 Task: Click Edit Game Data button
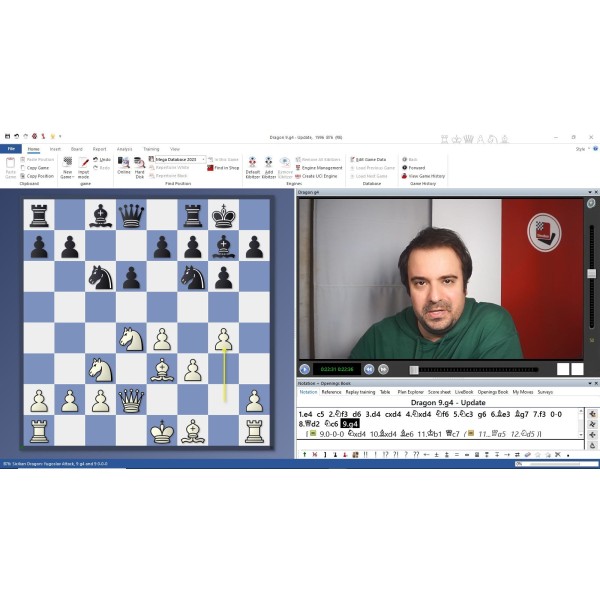(368, 159)
